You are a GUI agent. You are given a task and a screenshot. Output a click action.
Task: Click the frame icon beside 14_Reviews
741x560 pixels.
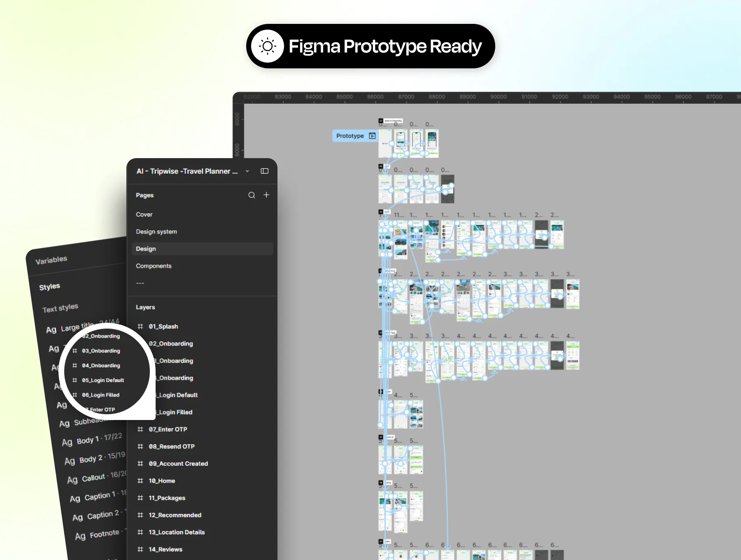pos(140,549)
